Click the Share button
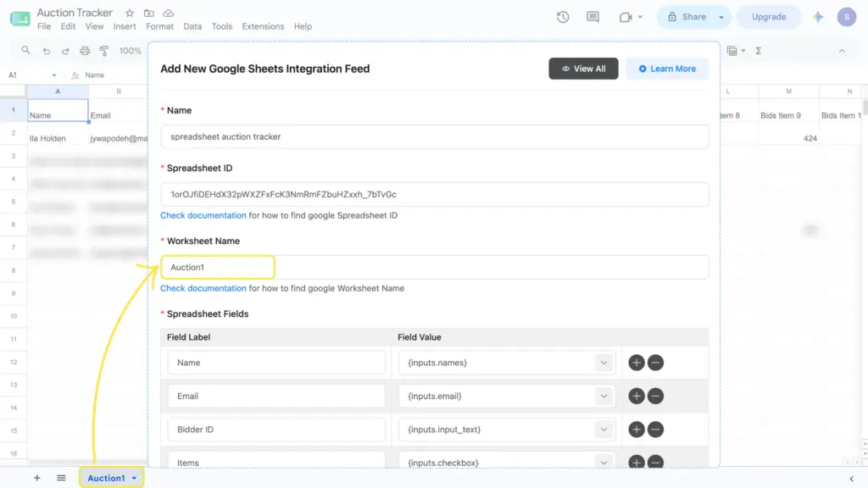The image size is (868, 488). [x=687, y=17]
